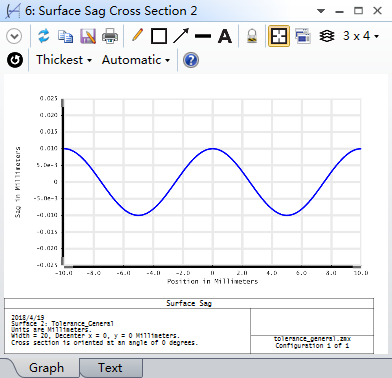Select the line drawing tool
Image resolution: width=392 pixels, height=378 pixels.
[x=203, y=36]
